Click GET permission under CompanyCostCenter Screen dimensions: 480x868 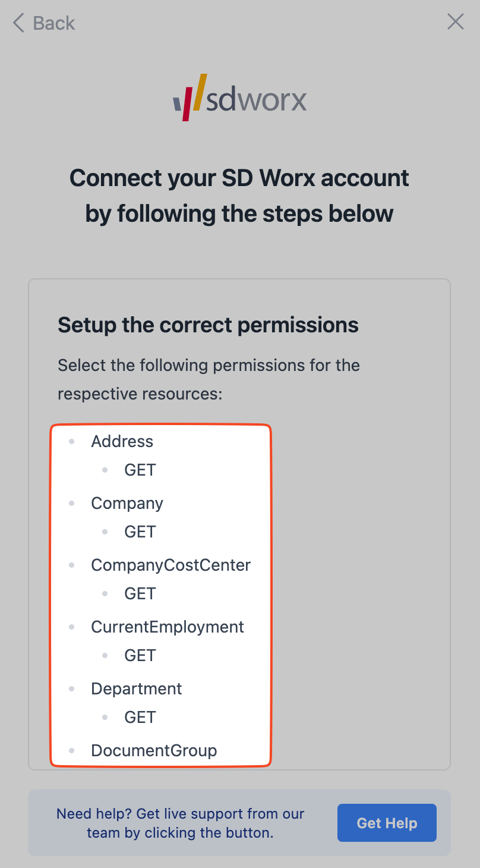(x=140, y=593)
